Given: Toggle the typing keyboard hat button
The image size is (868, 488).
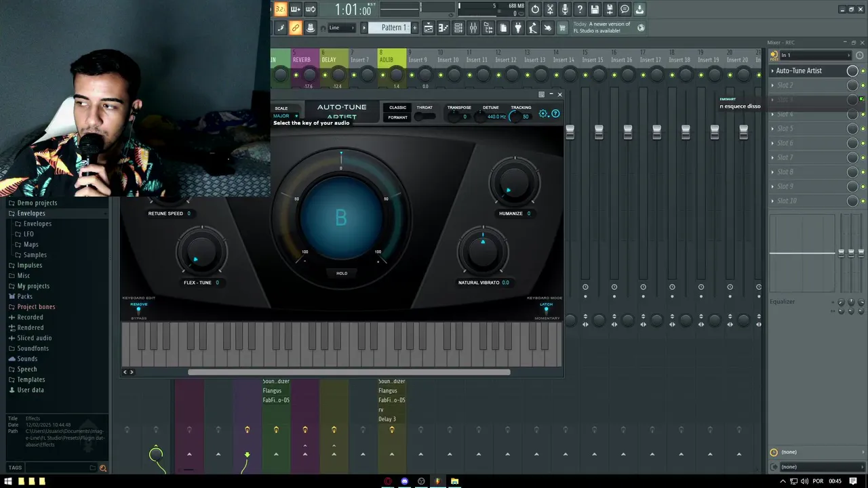Looking at the screenshot, I should pyautogui.click(x=310, y=28).
